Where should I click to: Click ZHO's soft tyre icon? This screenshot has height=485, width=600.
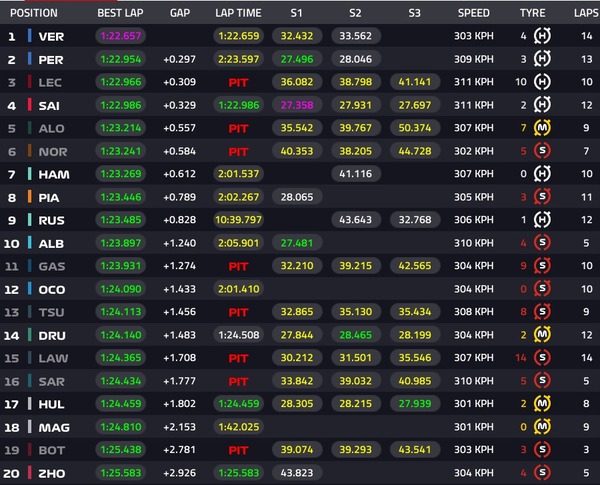pyautogui.click(x=542, y=473)
